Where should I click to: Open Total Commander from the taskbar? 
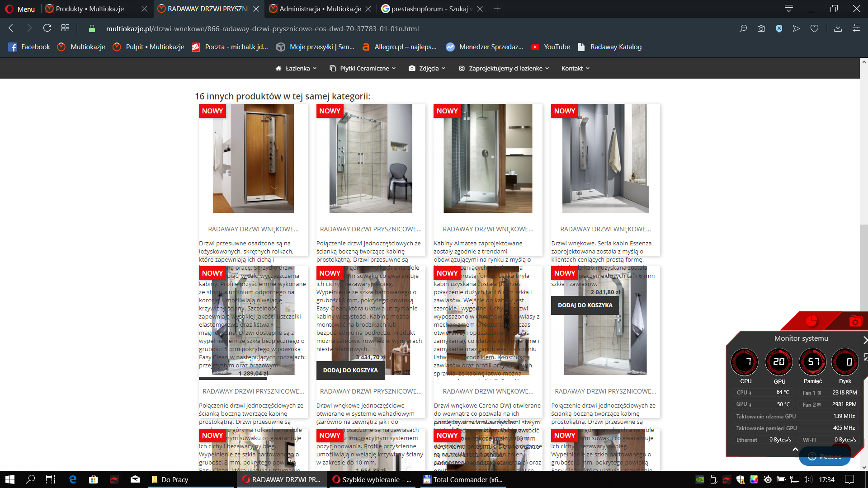tap(463, 479)
